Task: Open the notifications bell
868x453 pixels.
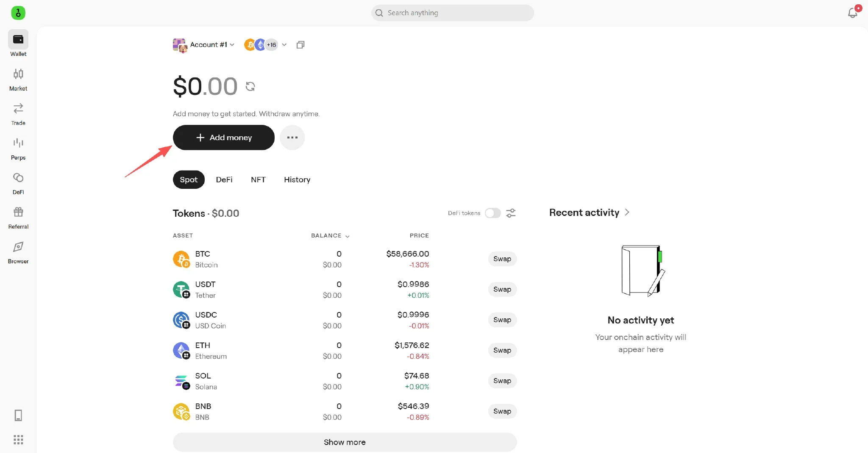Action: click(853, 13)
